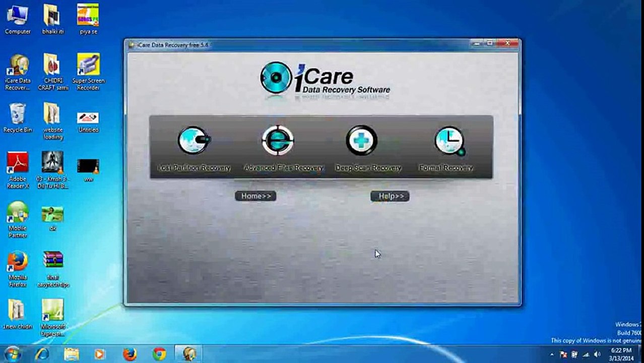This screenshot has height=363, width=644.
Task: Open Action Center flag icon
Action: coord(563,354)
